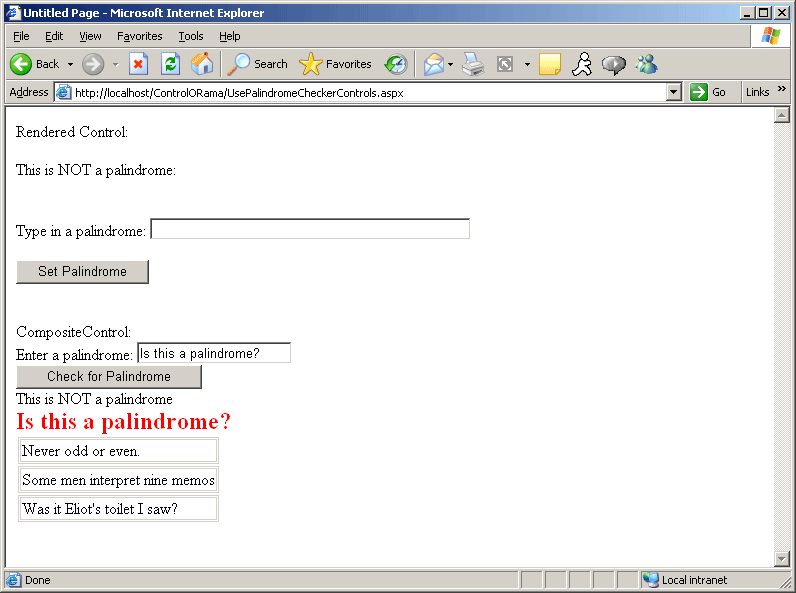Open the dropdown arrow after the grey square icon

(527, 64)
